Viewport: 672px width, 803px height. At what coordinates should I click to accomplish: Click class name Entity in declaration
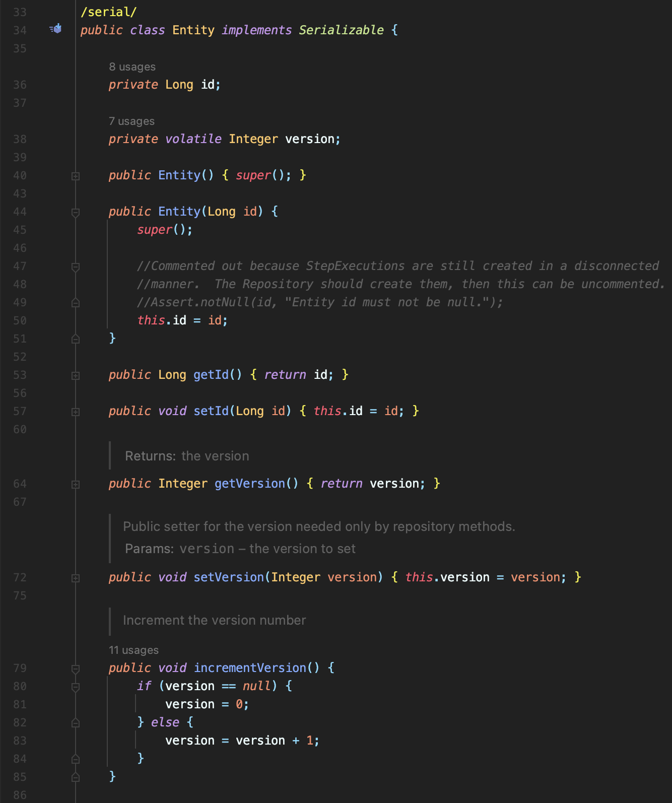tap(193, 30)
